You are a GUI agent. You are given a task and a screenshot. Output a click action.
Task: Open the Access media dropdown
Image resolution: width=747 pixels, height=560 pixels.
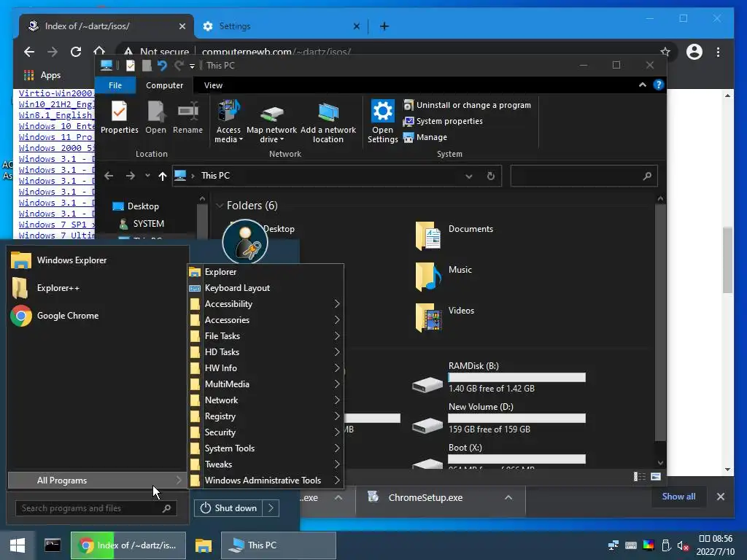(x=228, y=121)
